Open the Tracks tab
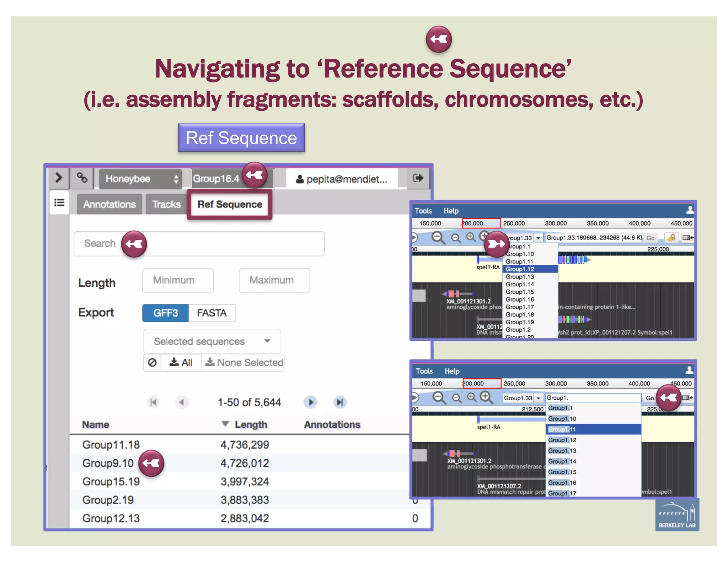Screen dimensions: 728x562 point(166,204)
